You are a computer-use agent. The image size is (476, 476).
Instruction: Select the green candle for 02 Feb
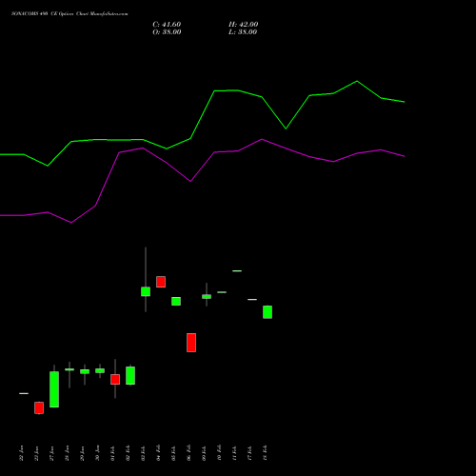point(130,375)
